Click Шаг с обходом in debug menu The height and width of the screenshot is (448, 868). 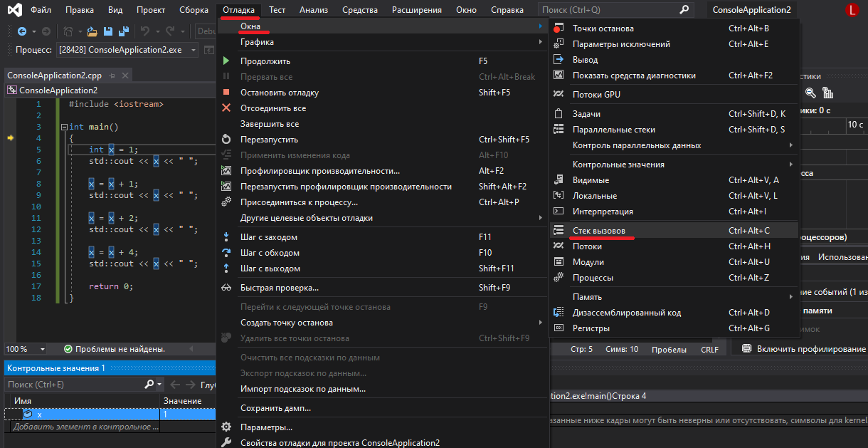[270, 253]
